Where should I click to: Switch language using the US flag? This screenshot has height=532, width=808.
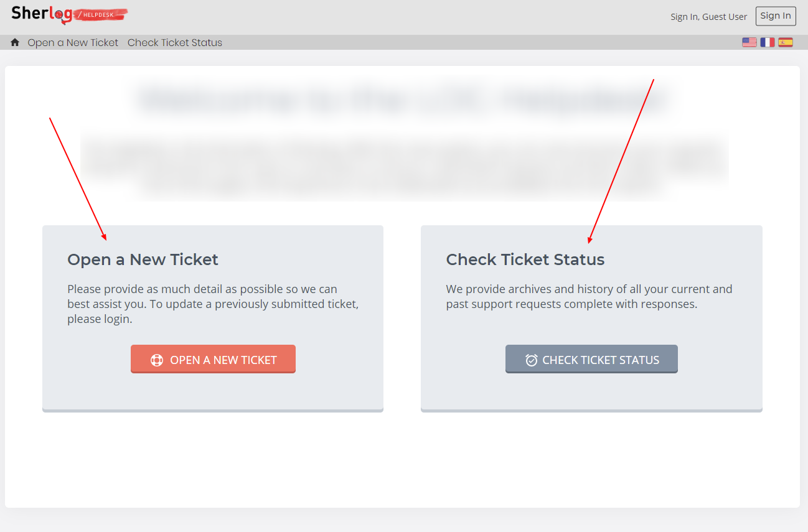pyautogui.click(x=749, y=42)
